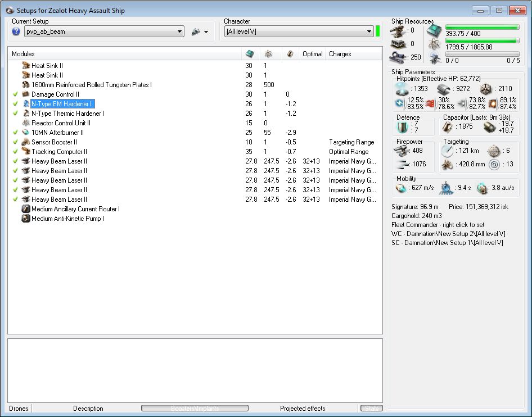The height and width of the screenshot is (417, 532).
Task: Click the targeting range icon showing 121 km
Action: 447,151
